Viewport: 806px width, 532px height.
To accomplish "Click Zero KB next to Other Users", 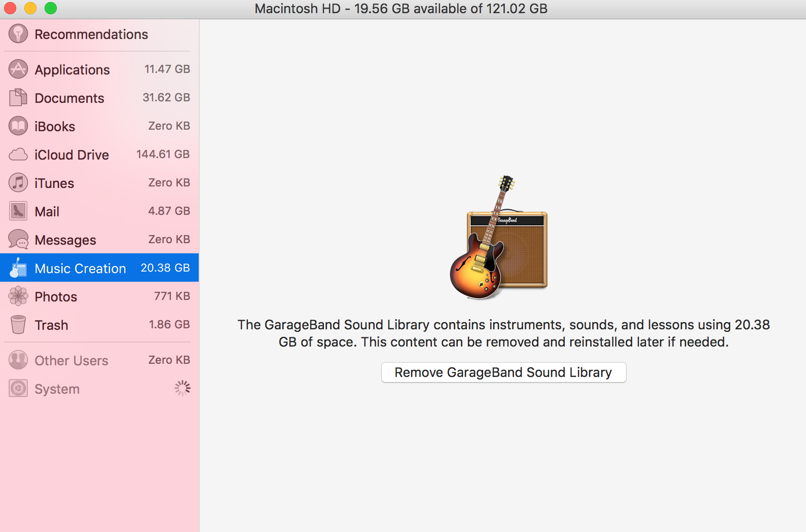I will 169,360.
